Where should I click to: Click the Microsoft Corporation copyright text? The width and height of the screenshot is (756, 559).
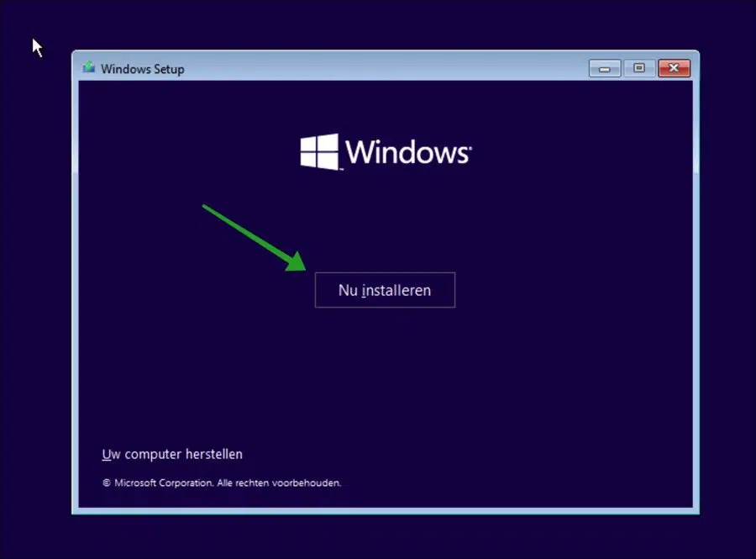pos(222,483)
